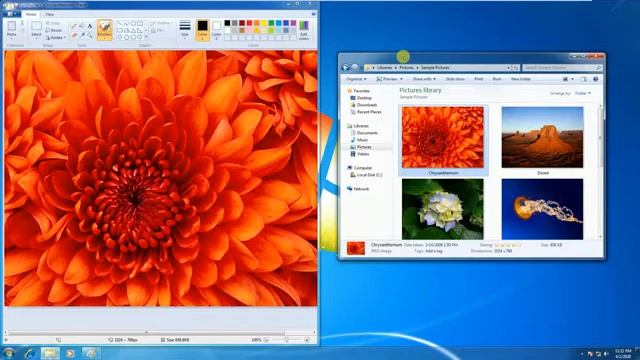
Task: Switch to the View tab in Paint
Action: pyautogui.click(x=50, y=14)
